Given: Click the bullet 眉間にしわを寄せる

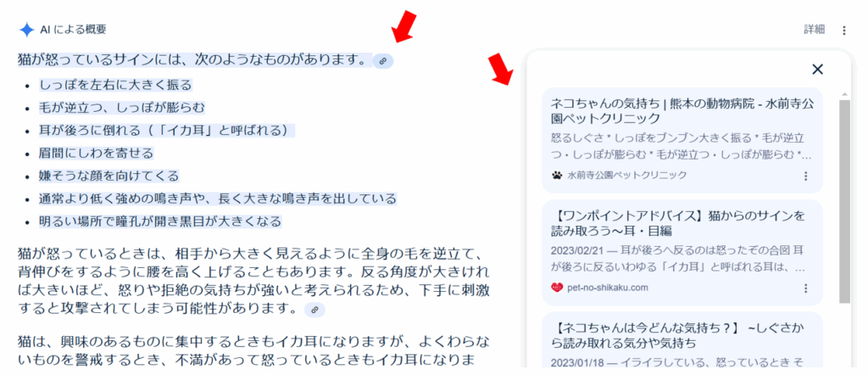Looking at the screenshot, I should [96, 153].
